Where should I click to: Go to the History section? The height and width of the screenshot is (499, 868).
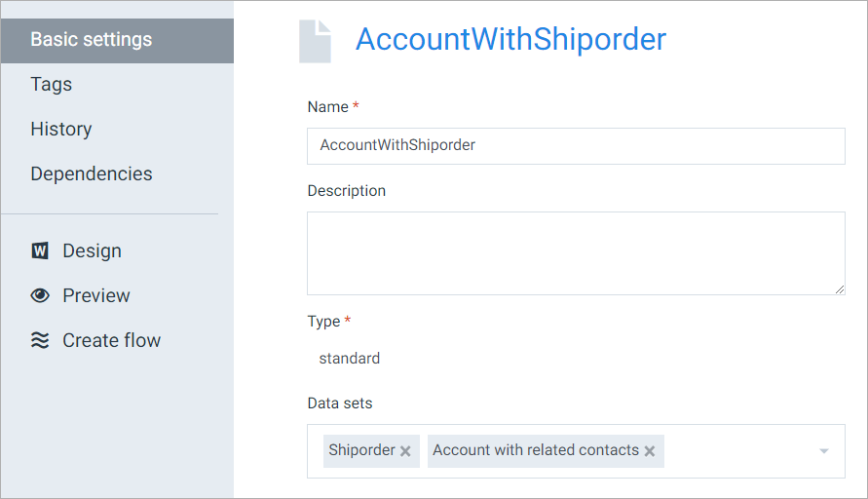61,129
